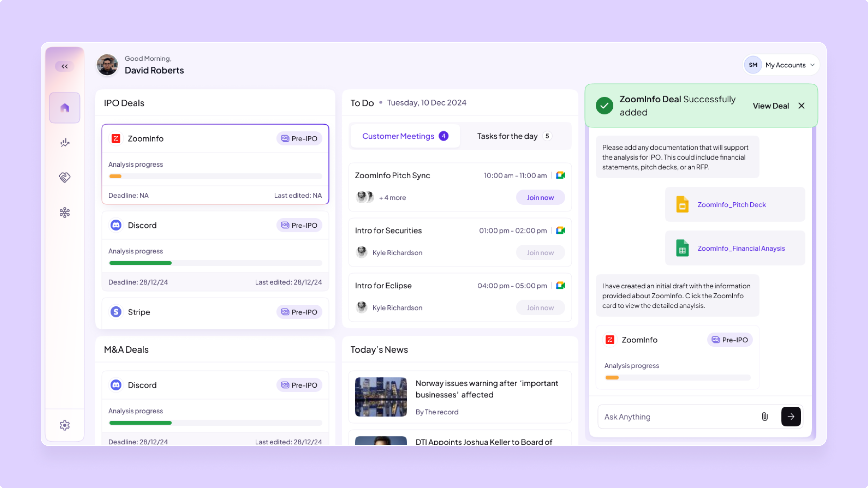Click Google Meet icon for Intro for Securities
The height and width of the screenshot is (488, 868).
(560, 230)
